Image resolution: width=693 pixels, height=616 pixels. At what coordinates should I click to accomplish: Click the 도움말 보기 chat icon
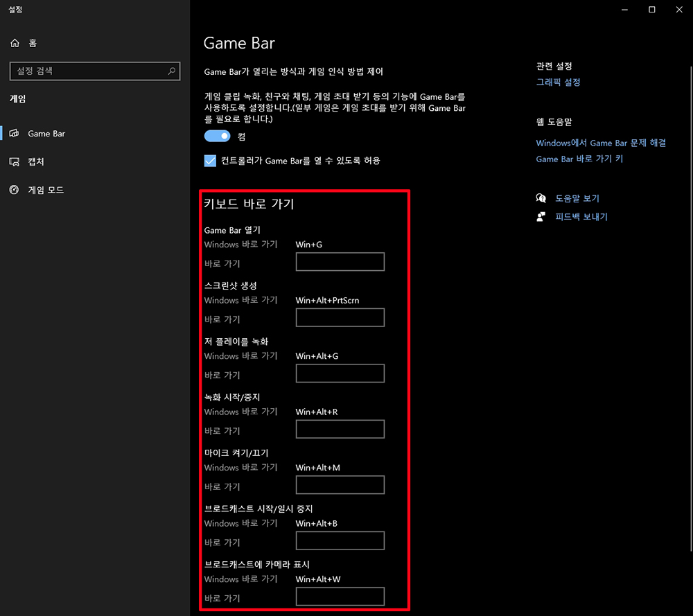tap(541, 198)
